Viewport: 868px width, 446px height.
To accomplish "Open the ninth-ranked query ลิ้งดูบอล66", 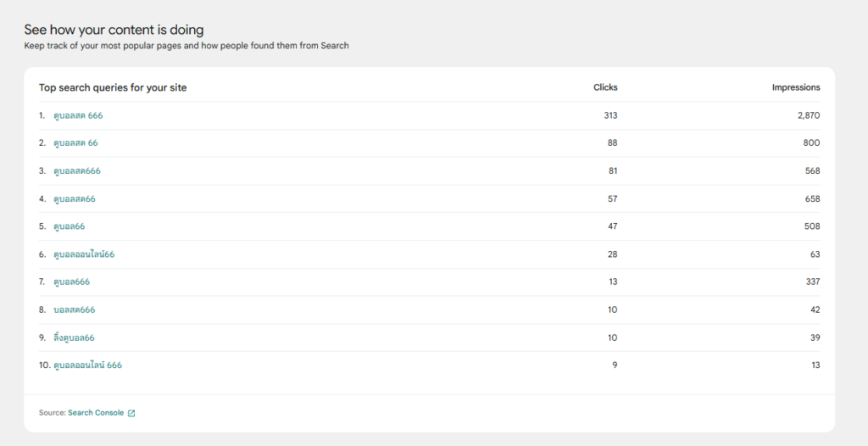I will click(74, 337).
